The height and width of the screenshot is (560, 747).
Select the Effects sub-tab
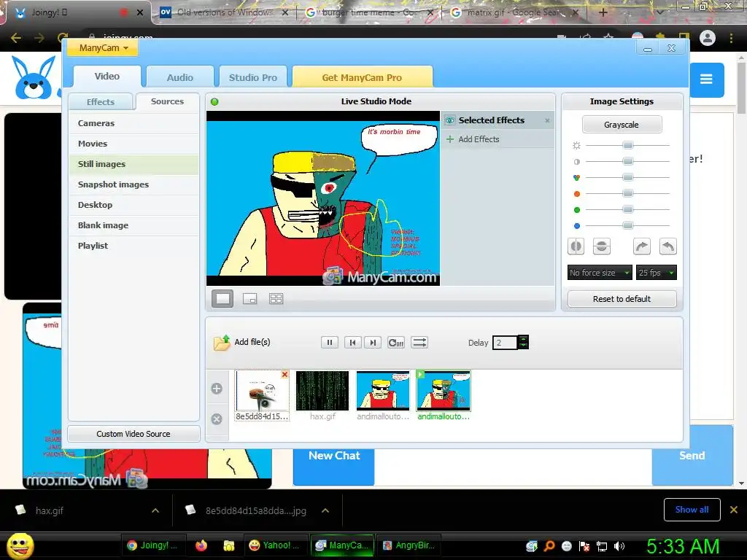[x=101, y=102]
